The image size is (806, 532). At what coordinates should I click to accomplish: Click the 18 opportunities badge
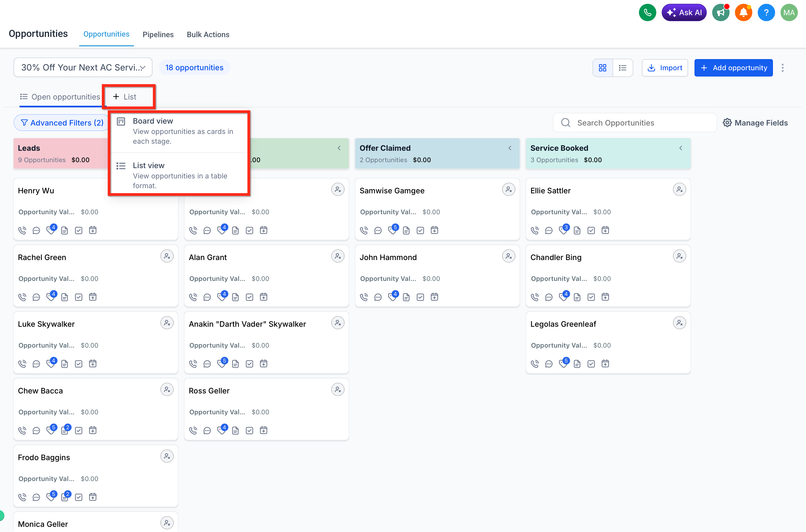[194, 68]
